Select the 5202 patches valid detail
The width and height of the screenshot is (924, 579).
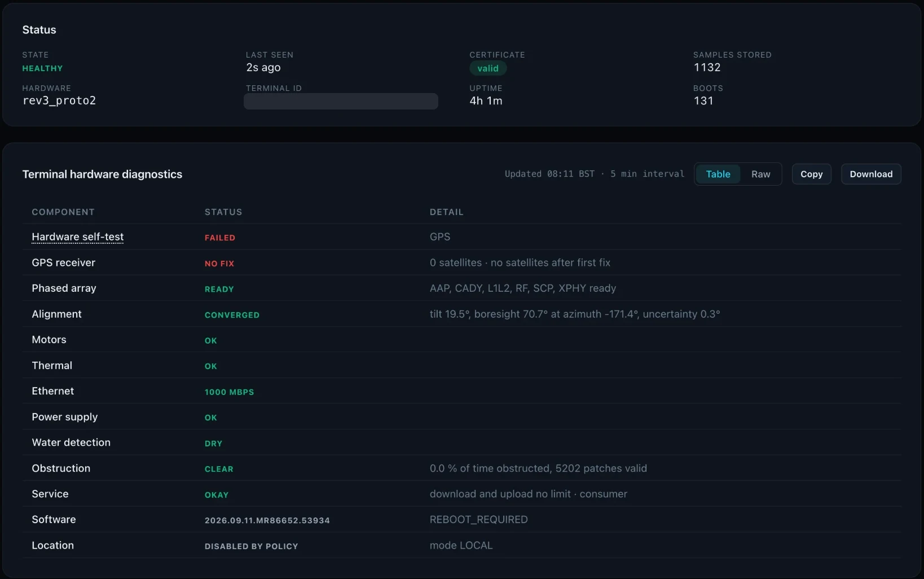pos(601,468)
